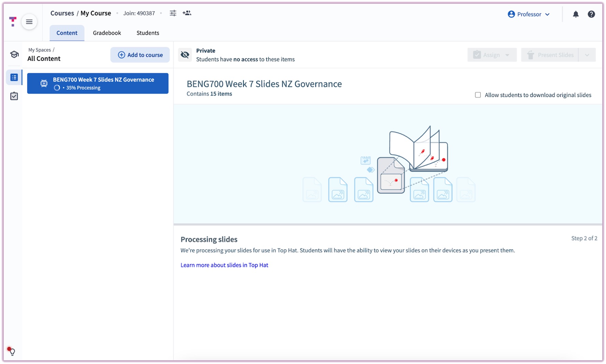This screenshot has width=606, height=364.
Task: Toggle the Private visibility eye icon
Action: [185, 55]
